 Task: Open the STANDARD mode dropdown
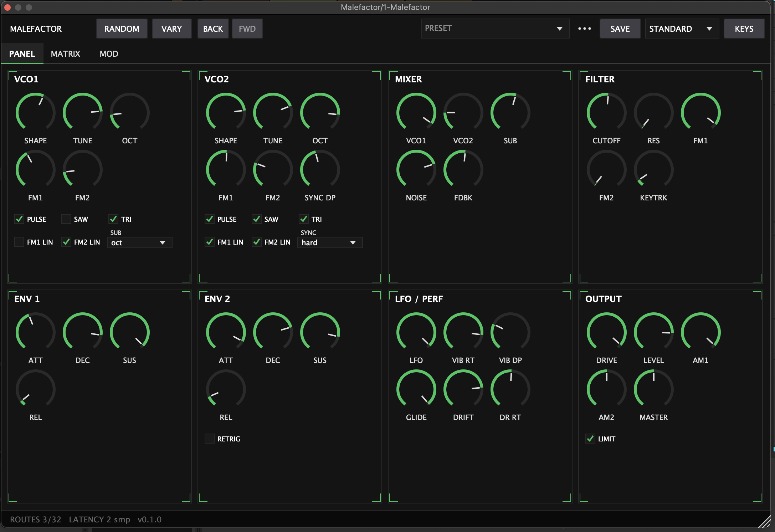coord(682,29)
